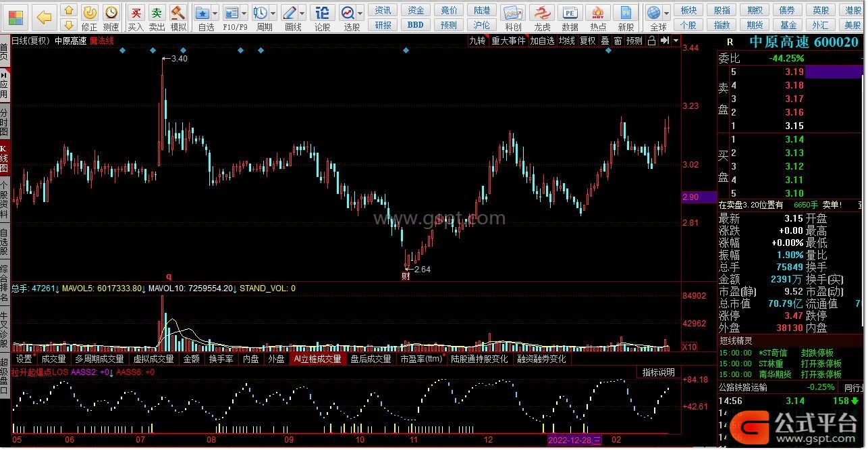Open the 龙虎 dragon-tiger list icon
Image resolution: width=868 pixels, height=450 pixels.
[542, 12]
